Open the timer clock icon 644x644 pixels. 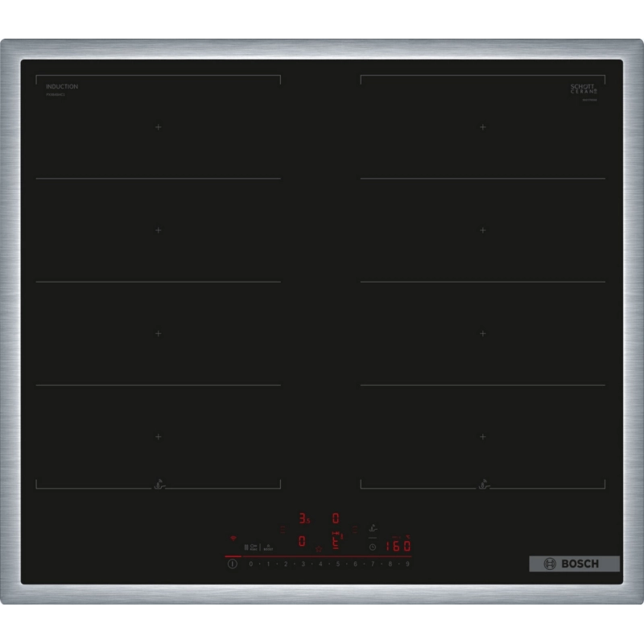(x=373, y=547)
